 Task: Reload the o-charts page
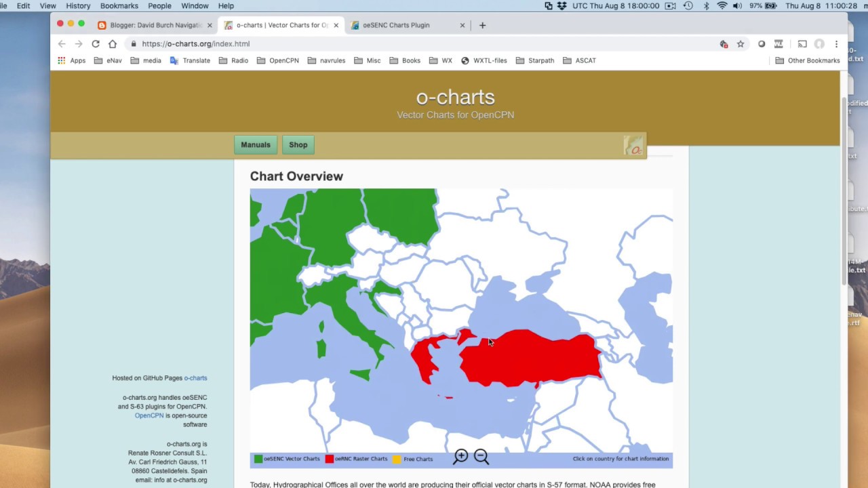96,44
